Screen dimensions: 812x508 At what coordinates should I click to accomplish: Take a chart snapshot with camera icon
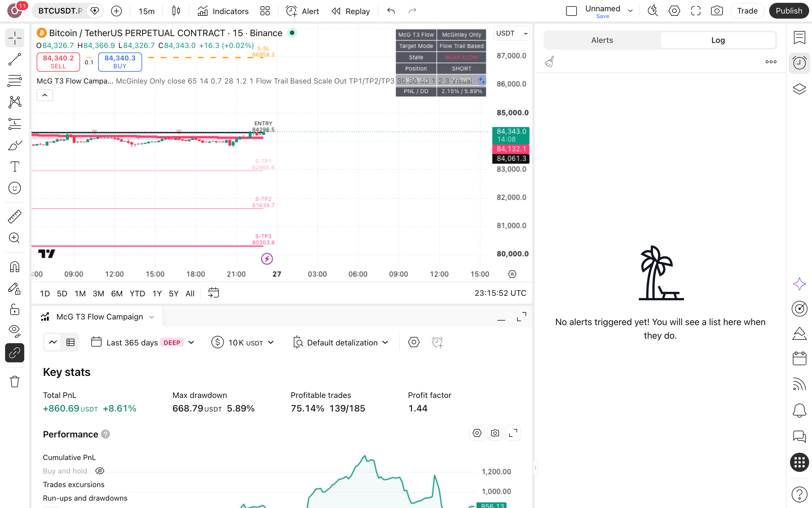point(717,11)
